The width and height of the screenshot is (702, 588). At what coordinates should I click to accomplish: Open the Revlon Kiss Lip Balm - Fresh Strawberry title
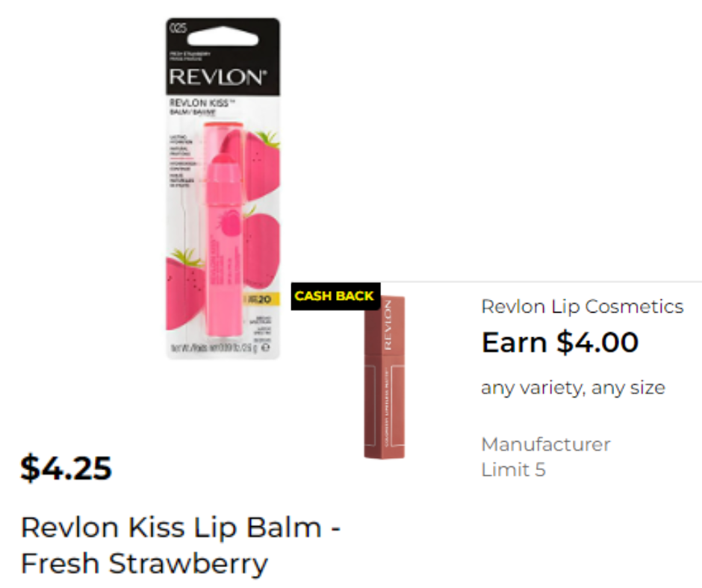(x=181, y=545)
